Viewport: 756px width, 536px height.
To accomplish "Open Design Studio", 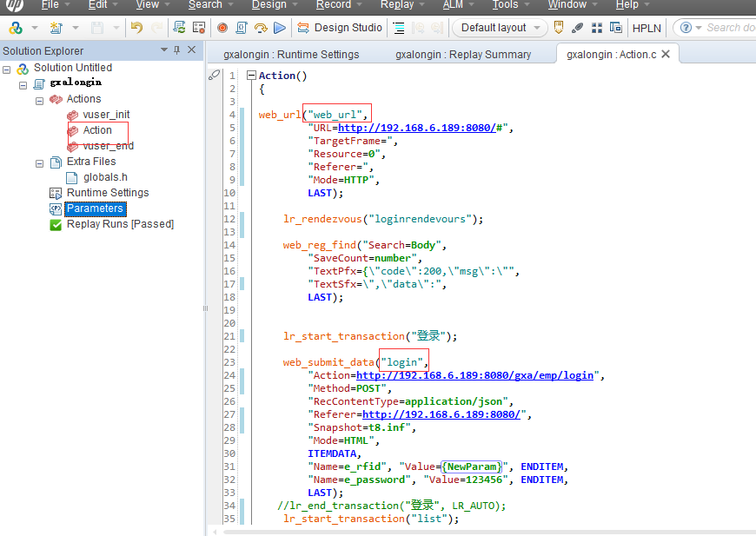I will pos(340,28).
